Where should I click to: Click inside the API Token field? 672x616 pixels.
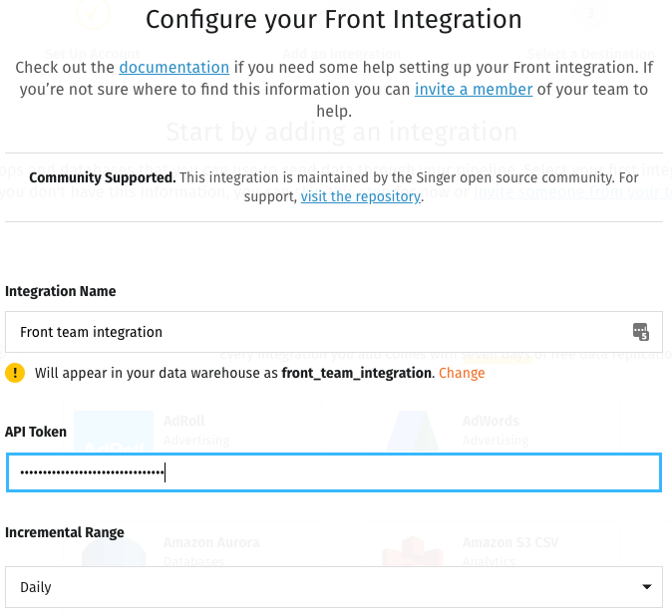pyautogui.click(x=334, y=472)
